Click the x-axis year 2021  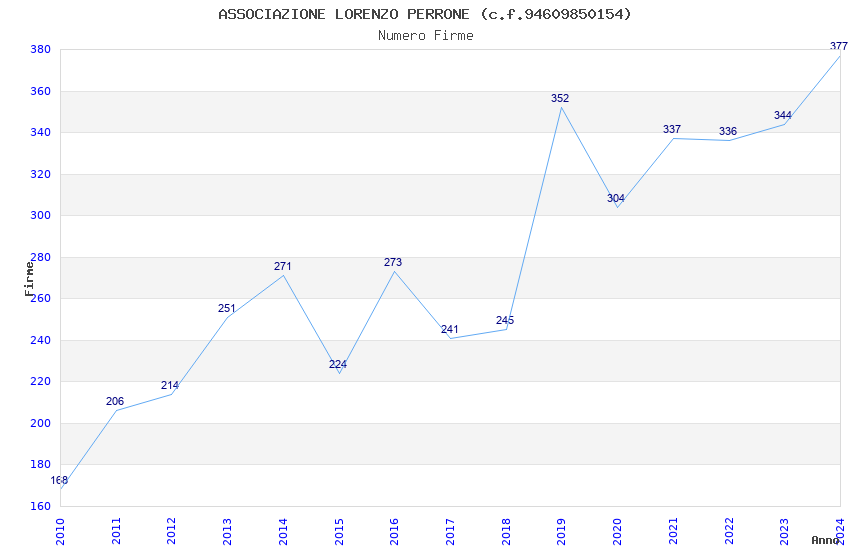tap(673, 531)
